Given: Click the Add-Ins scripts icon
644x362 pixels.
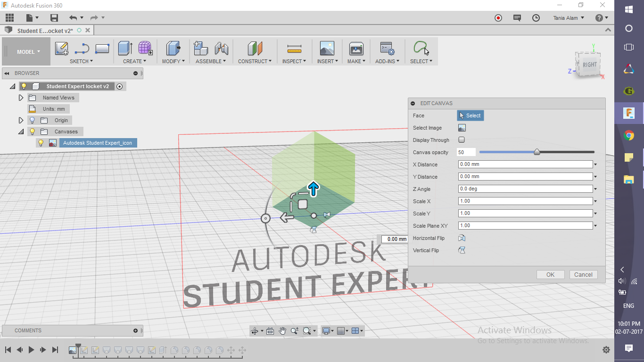Looking at the screenshot, I should point(387,49).
